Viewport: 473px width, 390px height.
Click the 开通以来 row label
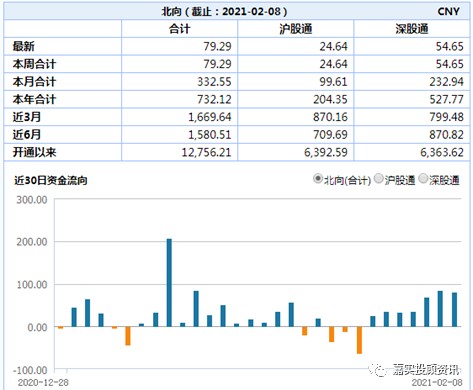(x=34, y=152)
